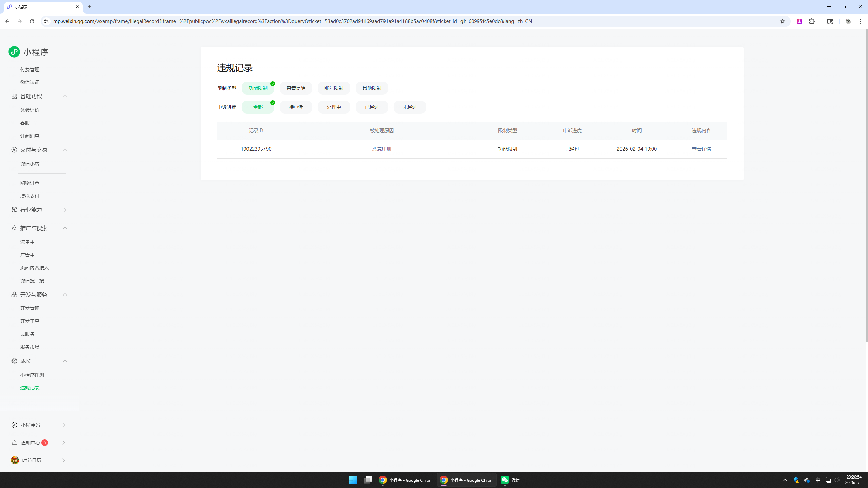Screen dimensions: 868x488
Task: Click the 小程序 logo icon
Action: pyautogui.click(x=14, y=52)
